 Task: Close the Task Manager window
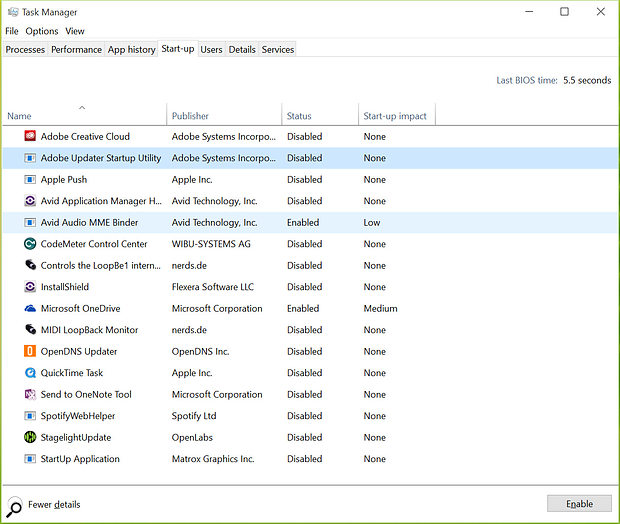pyautogui.click(x=601, y=12)
